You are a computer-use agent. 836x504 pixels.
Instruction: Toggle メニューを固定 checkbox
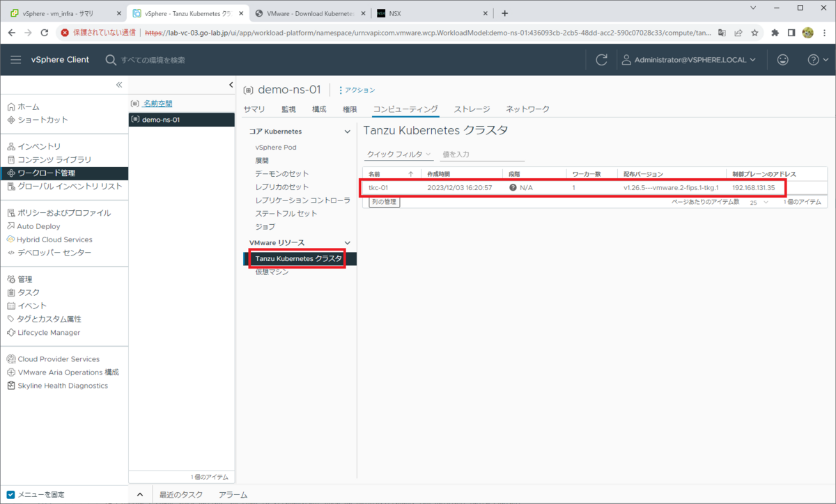coord(10,494)
